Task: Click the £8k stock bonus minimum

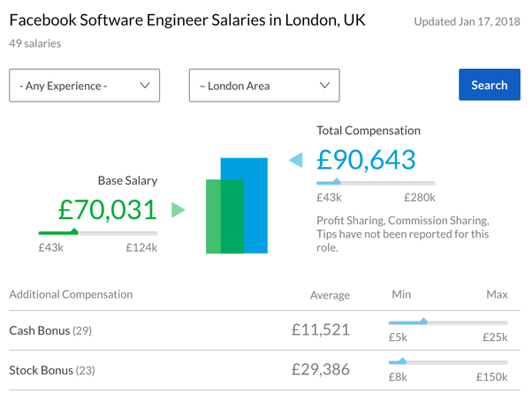Action: pyautogui.click(x=398, y=377)
